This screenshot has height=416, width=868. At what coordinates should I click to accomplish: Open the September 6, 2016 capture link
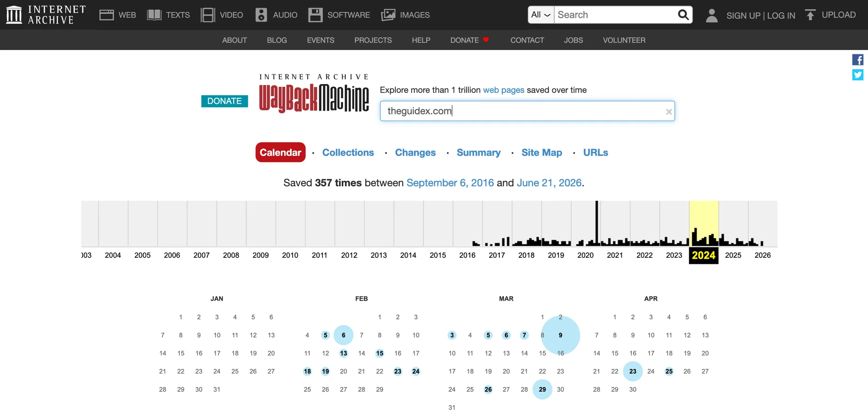coord(450,183)
